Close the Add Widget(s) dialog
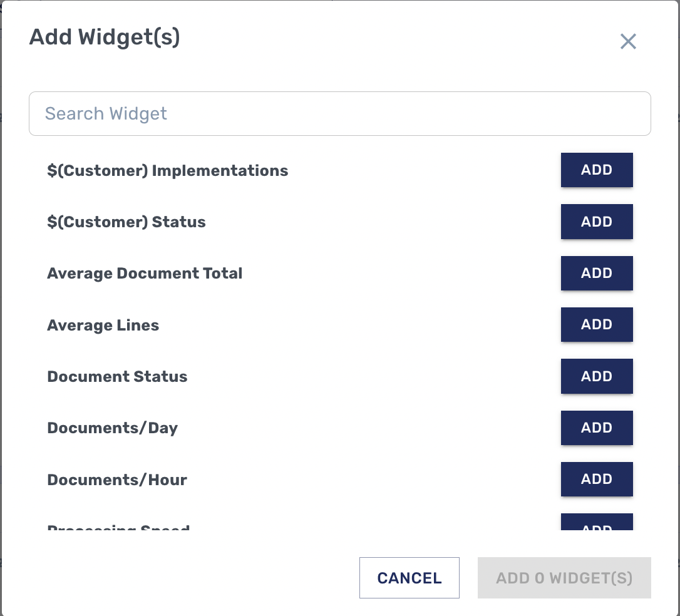Image resolution: width=680 pixels, height=616 pixels. pyautogui.click(x=628, y=41)
